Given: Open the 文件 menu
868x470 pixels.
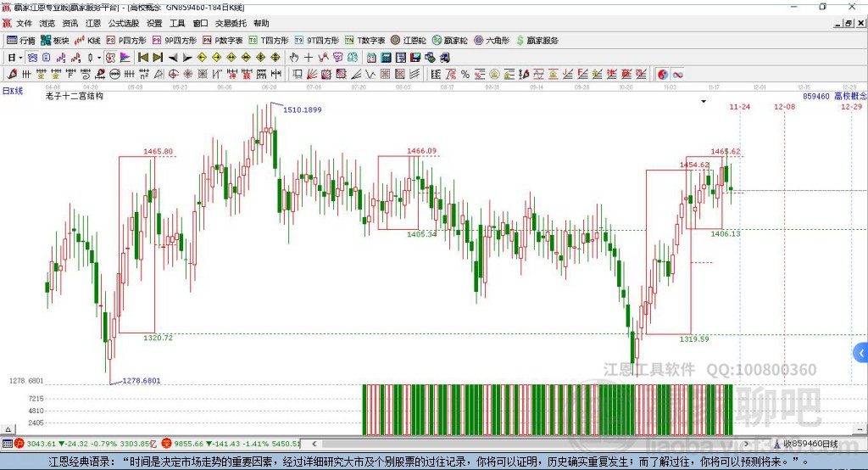Looking at the screenshot, I should [x=24, y=23].
